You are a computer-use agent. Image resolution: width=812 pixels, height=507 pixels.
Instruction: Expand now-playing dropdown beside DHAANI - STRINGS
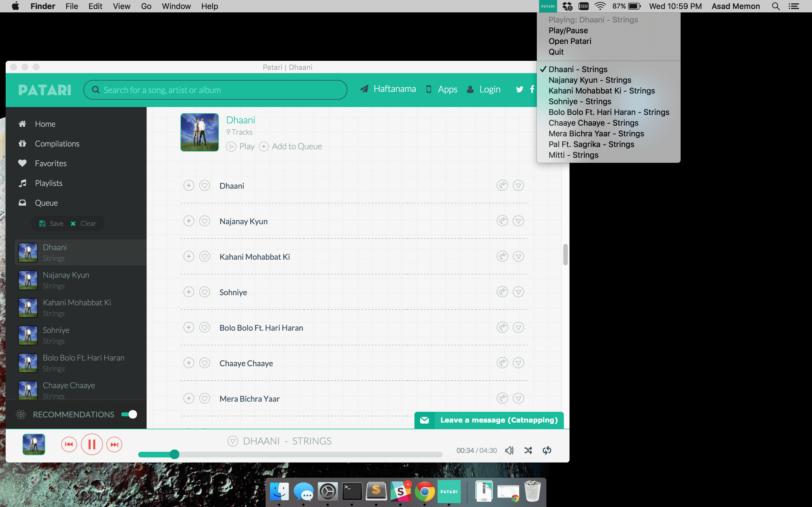(x=233, y=441)
